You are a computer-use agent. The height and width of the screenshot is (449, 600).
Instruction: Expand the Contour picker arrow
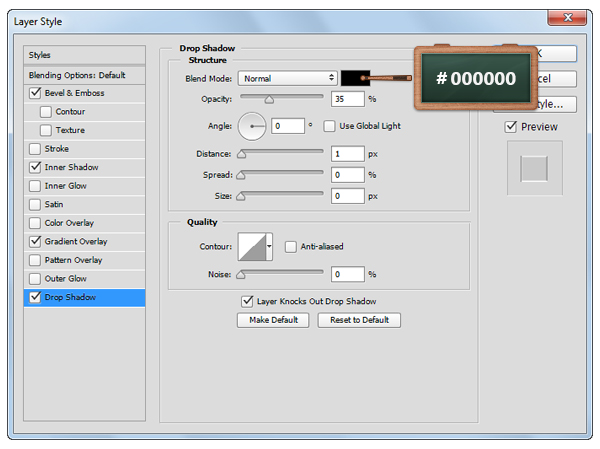click(x=269, y=246)
